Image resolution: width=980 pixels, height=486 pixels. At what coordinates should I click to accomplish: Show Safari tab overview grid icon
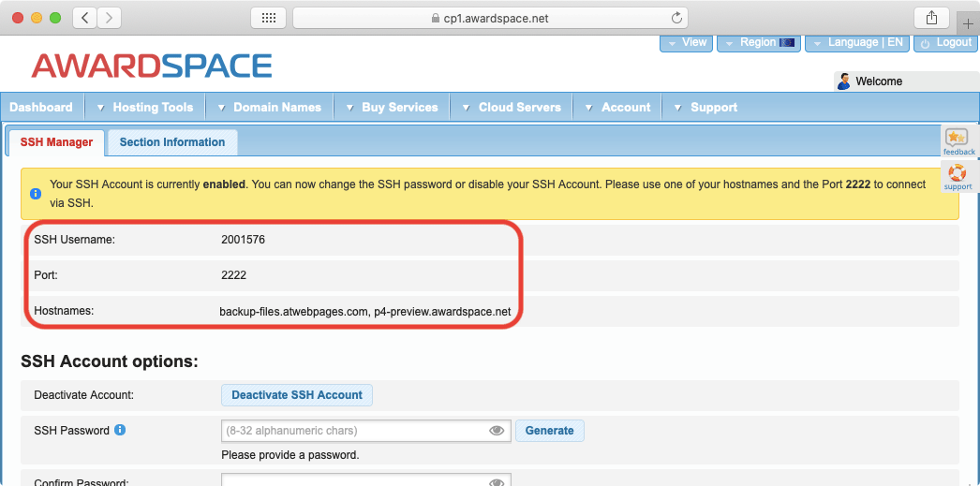[x=268, y=18]
